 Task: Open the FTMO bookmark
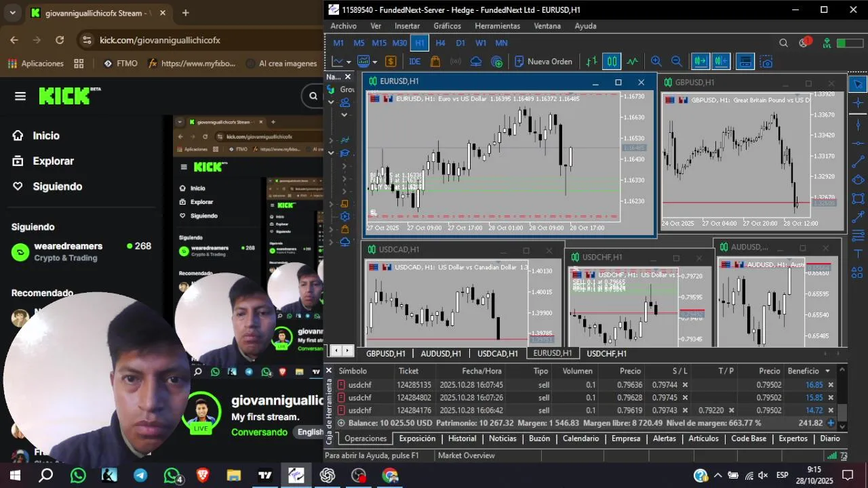pos(120,63)
